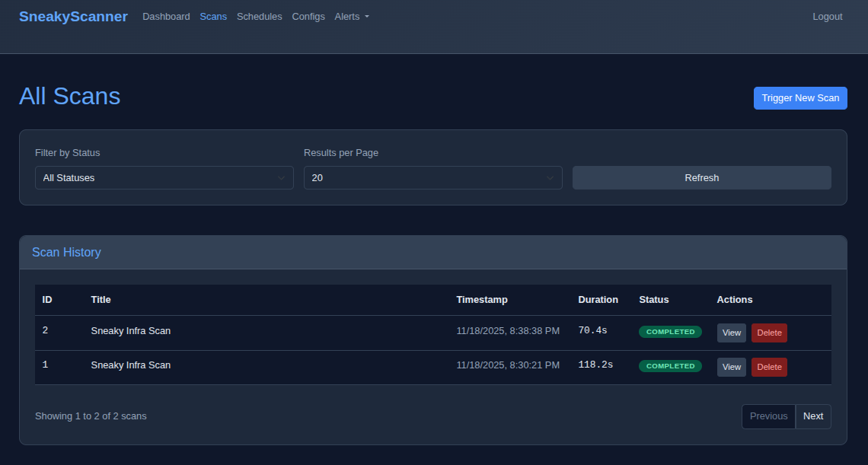Screen dimensions: 868x465
Task: Click the Completed status badge of scan 2
Action: [x=670, y=332]
